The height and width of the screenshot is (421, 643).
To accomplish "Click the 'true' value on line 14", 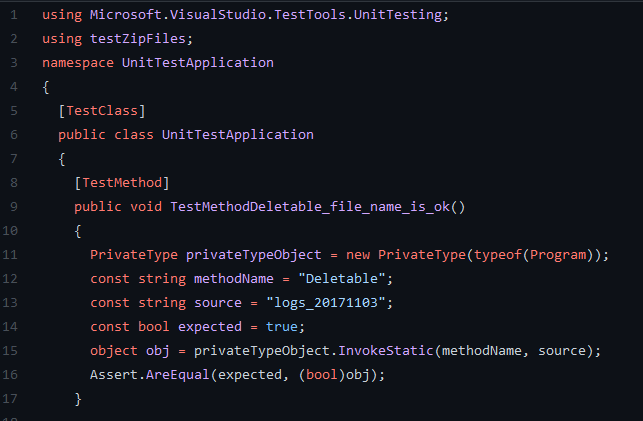I will click(282, 327).
